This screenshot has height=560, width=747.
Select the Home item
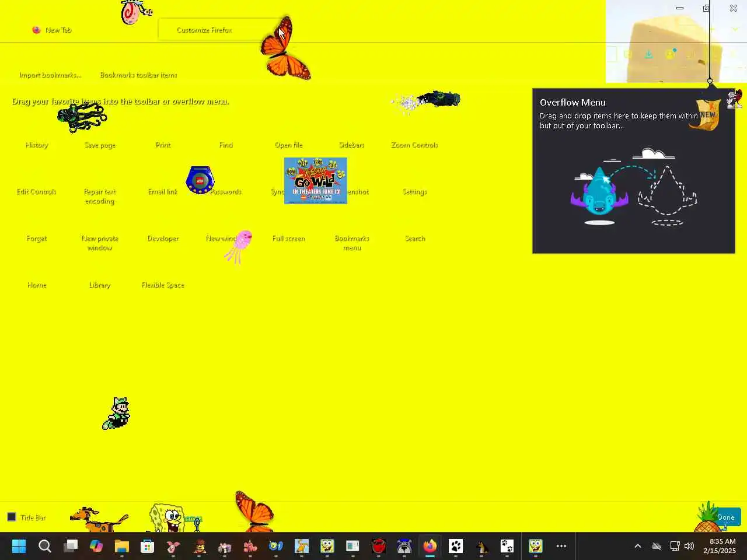click(x=37, y=285)
